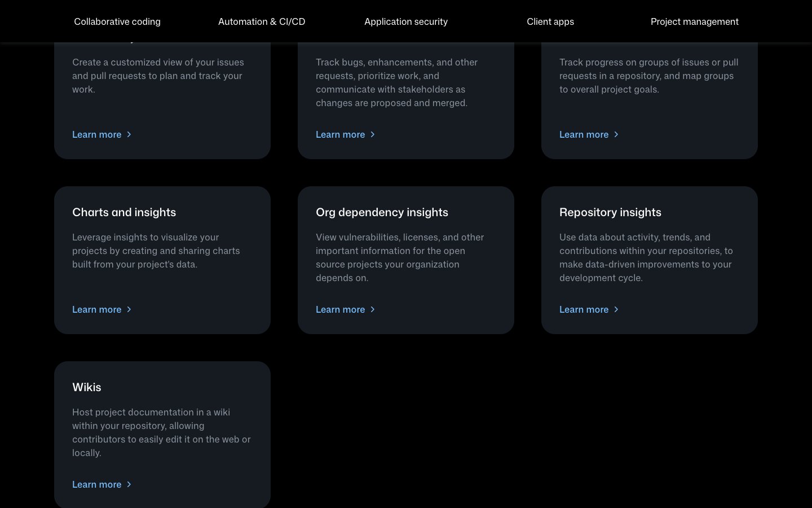The width and height of the screenshot is (812, 508).
Task: Click the arrow icon beside Charts and insights' Learn more
Action: pos(129,309)
